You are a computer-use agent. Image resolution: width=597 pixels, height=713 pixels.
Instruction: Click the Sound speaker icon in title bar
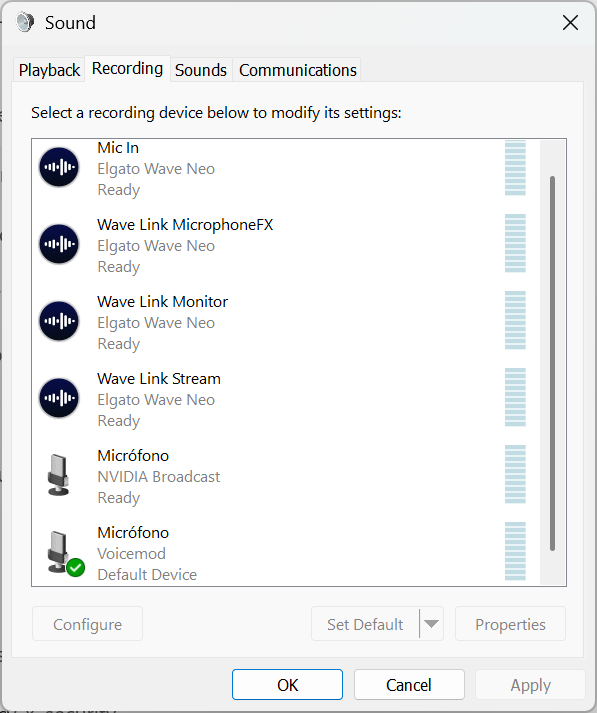(25, 22)
